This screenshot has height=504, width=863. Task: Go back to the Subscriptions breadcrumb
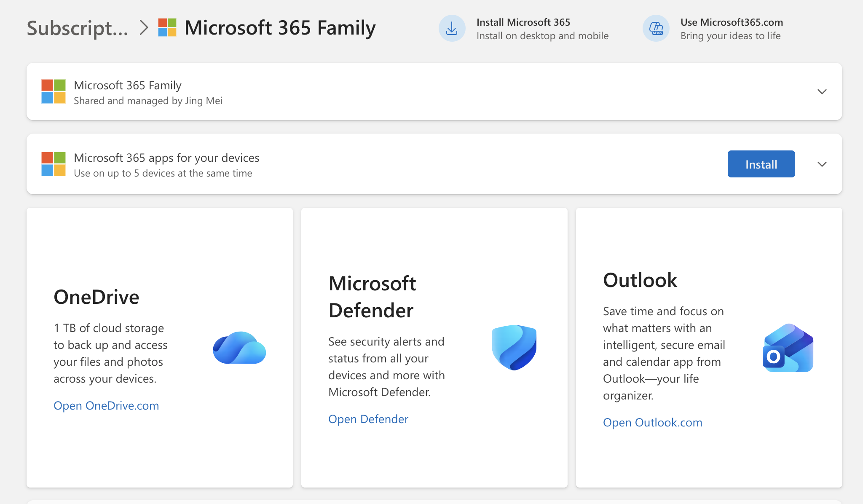pyautogui.click(x=78, y=28)
